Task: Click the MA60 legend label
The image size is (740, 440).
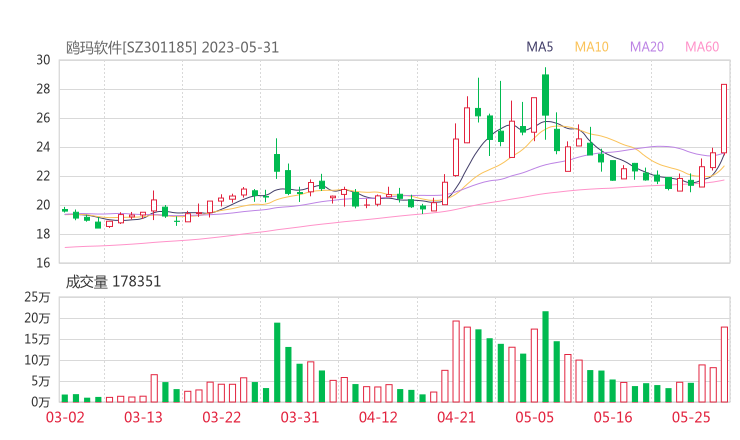Action: [702, 47]
